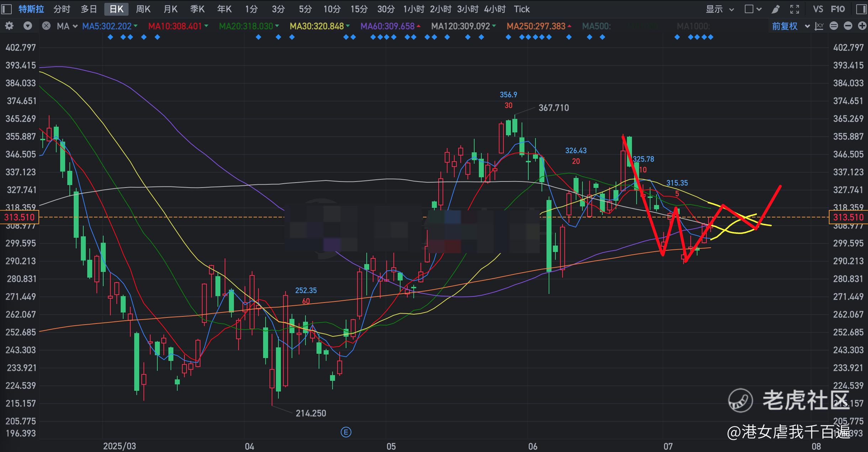Switch to 月K monthly chart
Viewport: 868px width, 452px height.
point(170,9)
